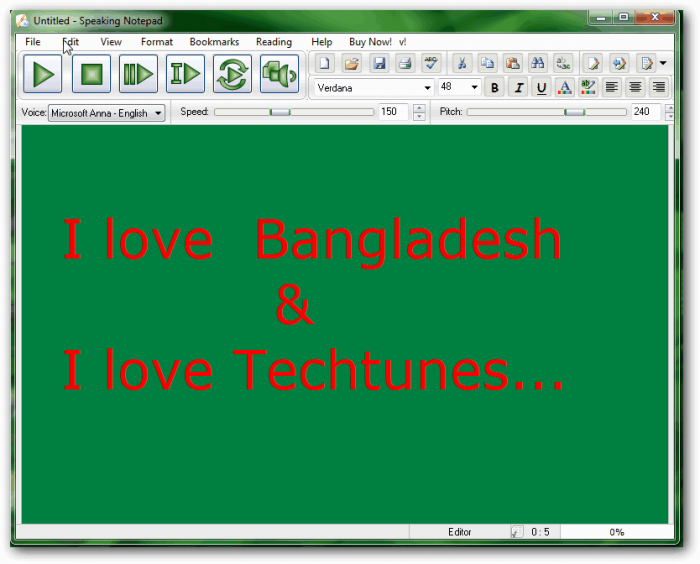Screen dimensions: 700x564
Task: Toggle bold formatting
Action: [495, 88]
